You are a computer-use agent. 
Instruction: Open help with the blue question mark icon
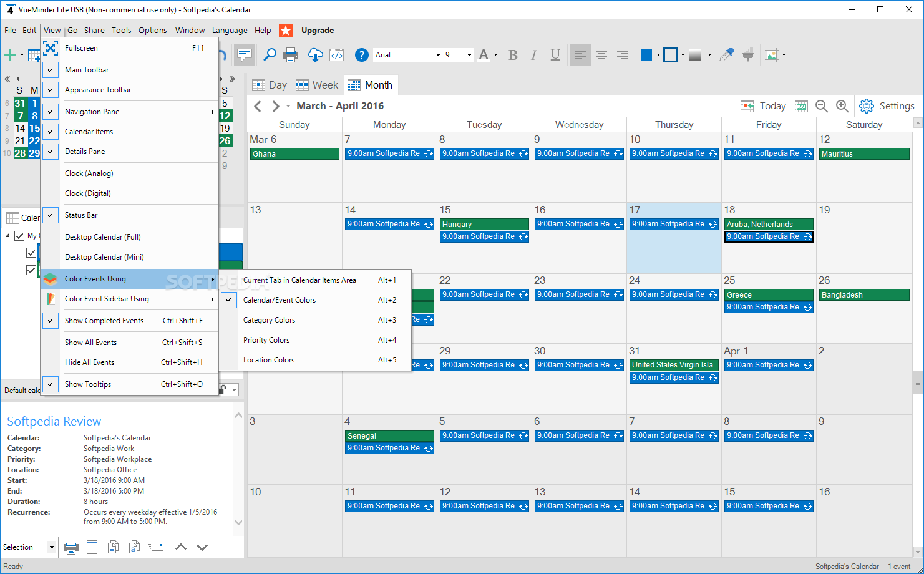[x=362, y=55]
